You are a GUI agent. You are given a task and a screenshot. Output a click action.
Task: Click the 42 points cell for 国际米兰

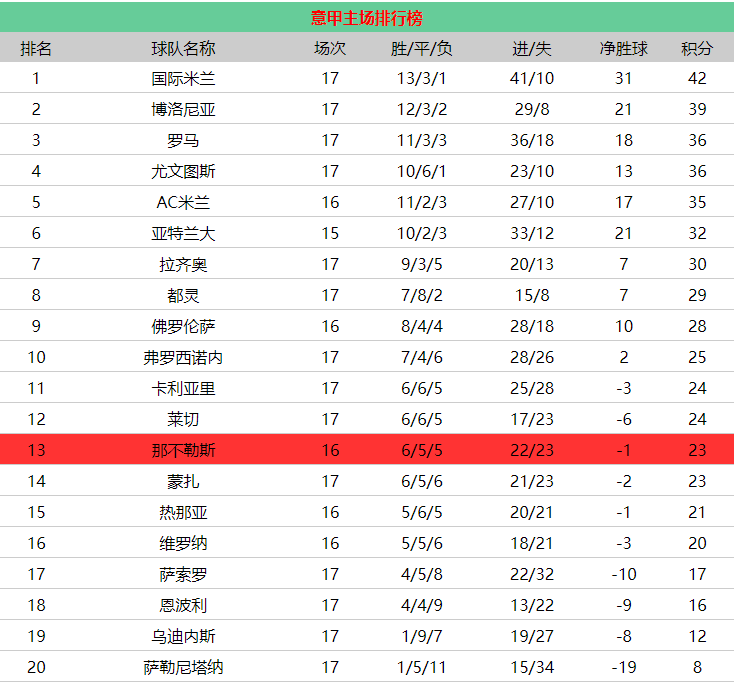coord(697,78)
